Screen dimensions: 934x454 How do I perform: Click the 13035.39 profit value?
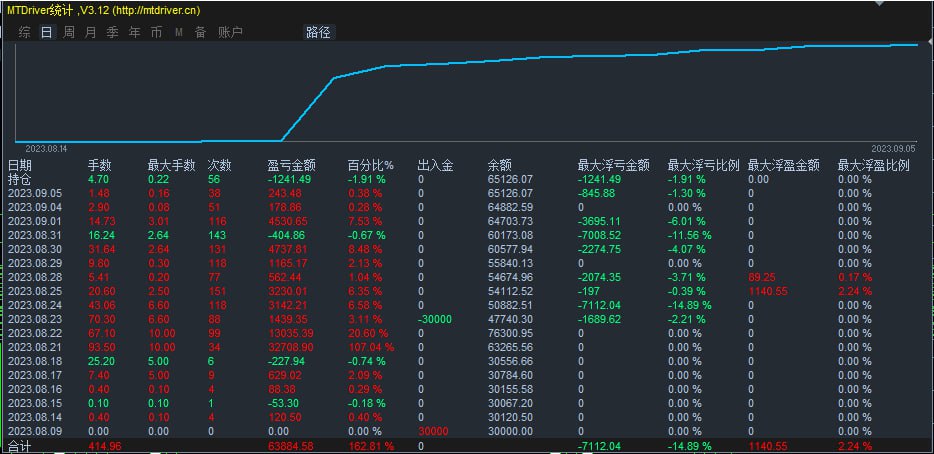point(291,333)
